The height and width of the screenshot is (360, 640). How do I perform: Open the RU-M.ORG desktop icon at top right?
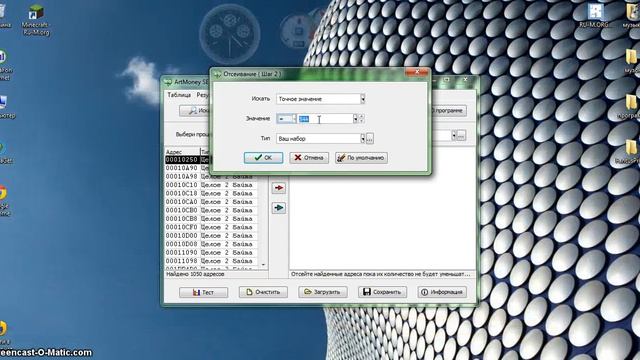point(594,15)
